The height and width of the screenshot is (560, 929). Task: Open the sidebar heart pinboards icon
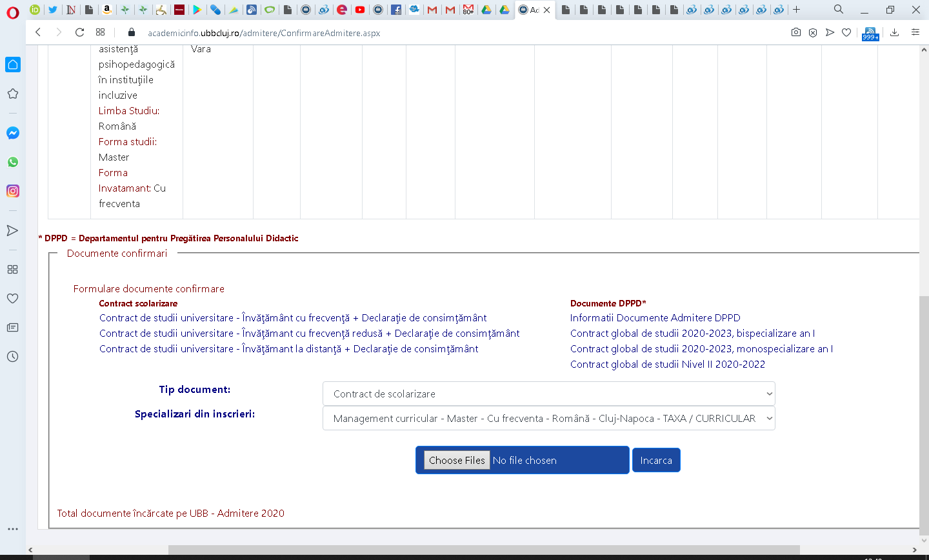(12, 299)
